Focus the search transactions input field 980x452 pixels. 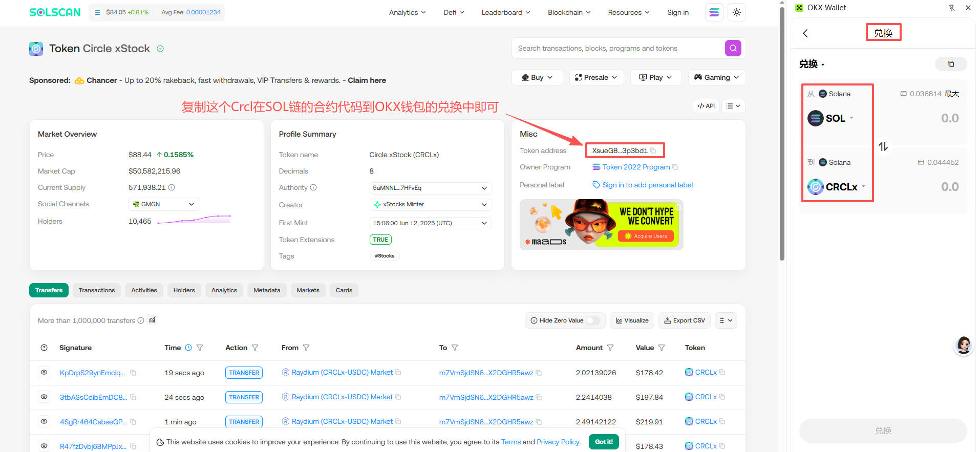pyautogui.click(x=619, y=48)
